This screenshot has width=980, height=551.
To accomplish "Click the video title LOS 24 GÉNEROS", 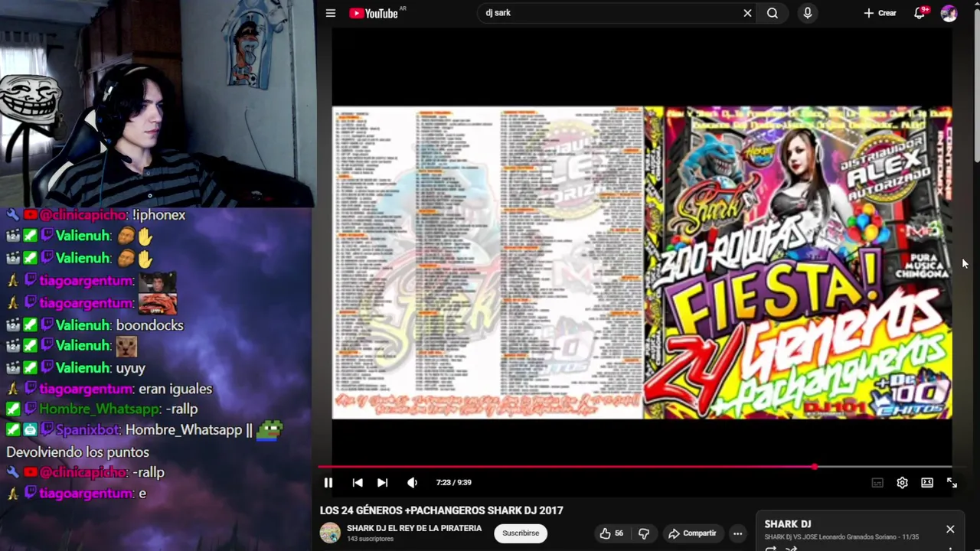I will tap(441, 510).
